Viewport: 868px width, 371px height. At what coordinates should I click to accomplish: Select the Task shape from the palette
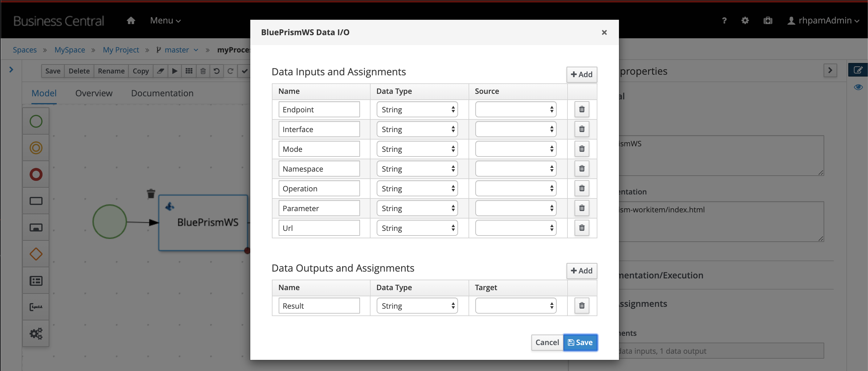tap(36, 200)
